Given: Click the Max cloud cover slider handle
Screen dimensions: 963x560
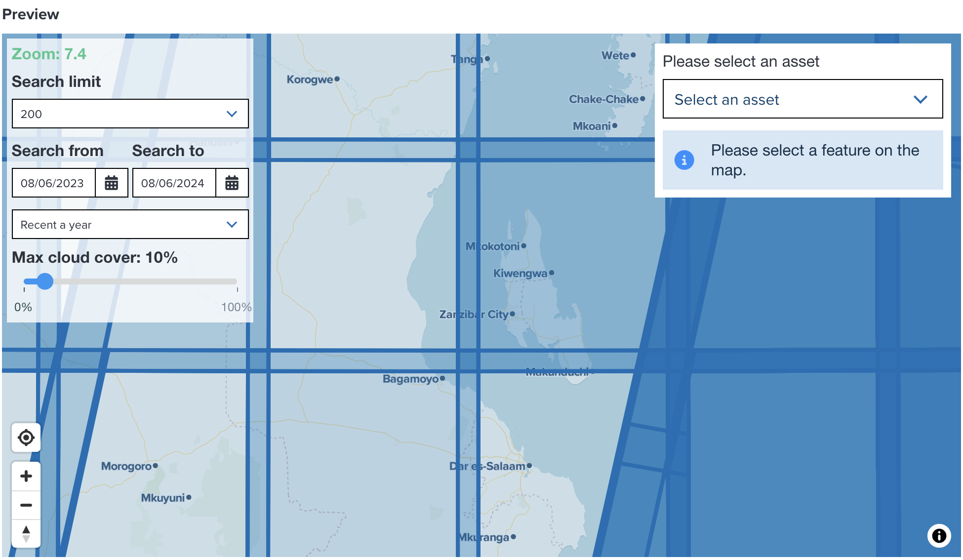Looking at the screenshot, I should 45,281.
